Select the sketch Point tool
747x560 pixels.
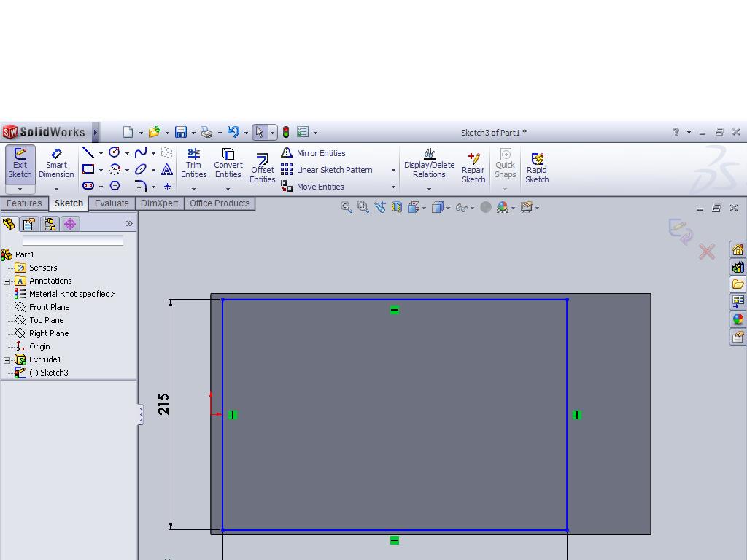[x=167, y=186]
